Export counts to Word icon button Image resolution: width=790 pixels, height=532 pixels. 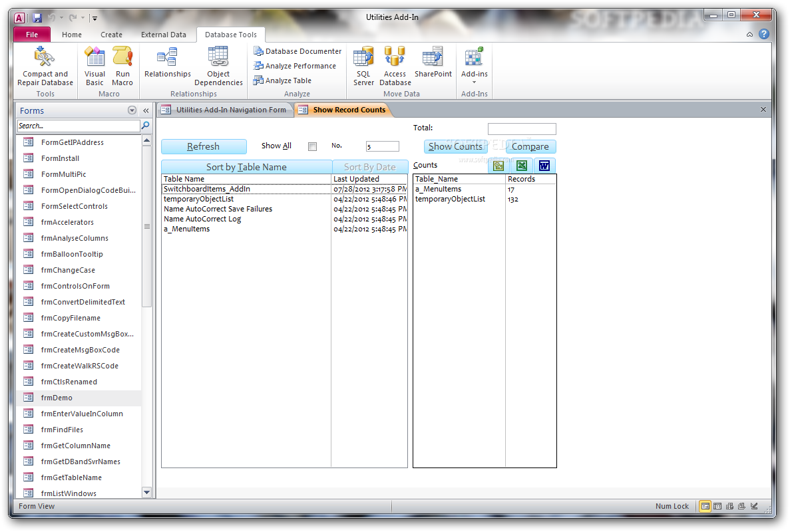coord(544,166)
